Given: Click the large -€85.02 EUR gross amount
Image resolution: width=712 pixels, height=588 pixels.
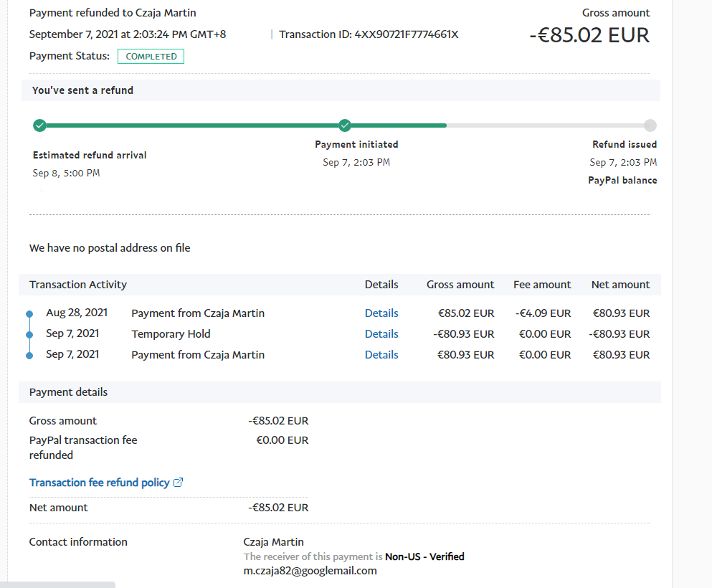Looking at the screenshot, I should coord(589,35).
